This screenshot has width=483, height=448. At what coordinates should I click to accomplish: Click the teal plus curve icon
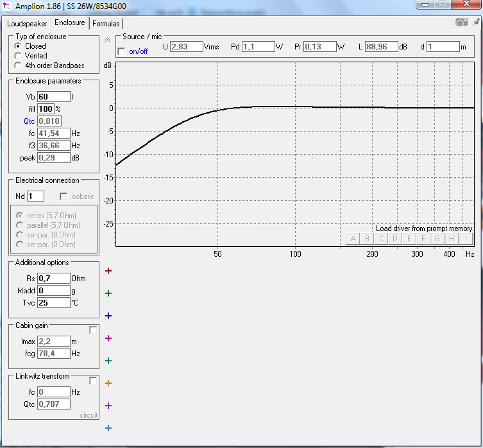(x=108, y=361)
